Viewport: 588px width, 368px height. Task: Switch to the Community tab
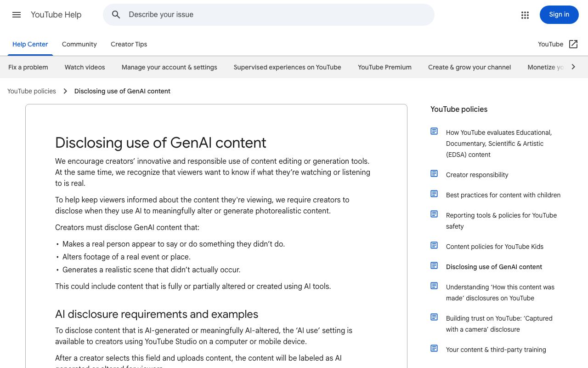coord(79,44)
